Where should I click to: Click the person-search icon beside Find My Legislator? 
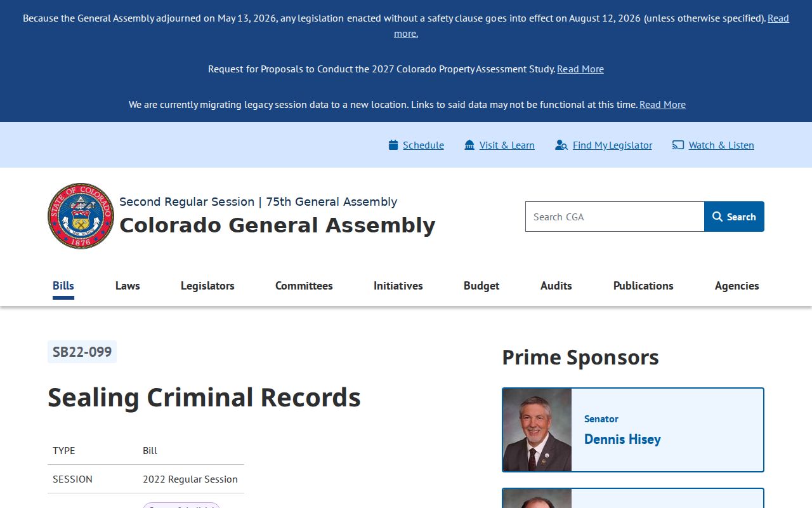pyautogui.click(x=561, y=145)
